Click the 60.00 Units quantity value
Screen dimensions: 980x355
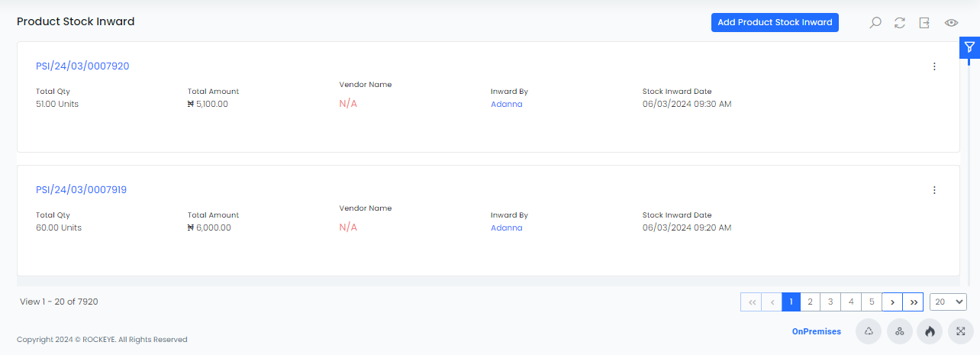click(59, 228)
